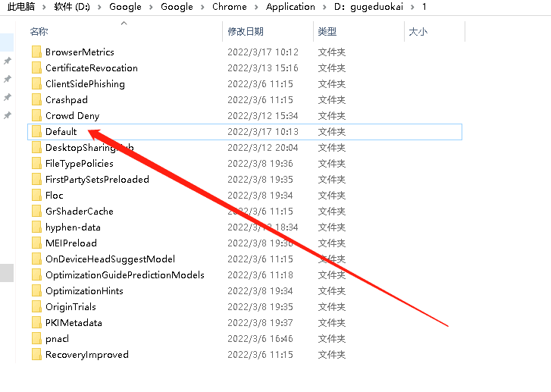Navigate to Application in the address path
The width and height of the screenshot is (551, 392).
(x=290, y=7)
